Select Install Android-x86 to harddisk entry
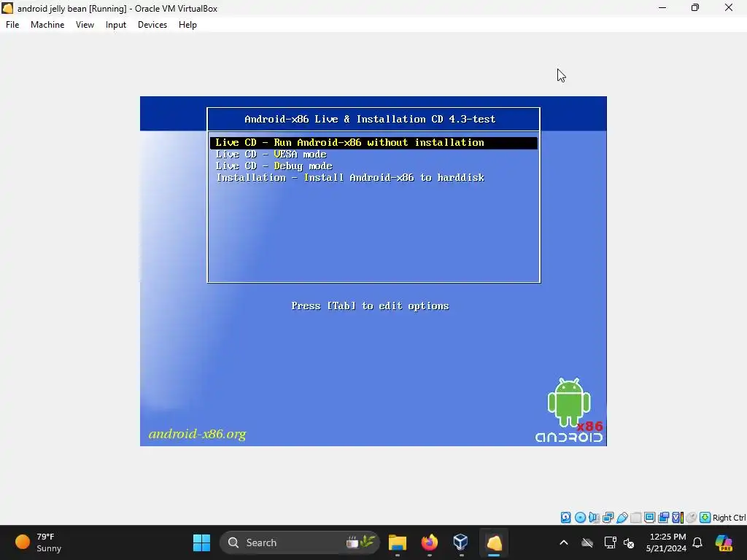 [350, 178]
